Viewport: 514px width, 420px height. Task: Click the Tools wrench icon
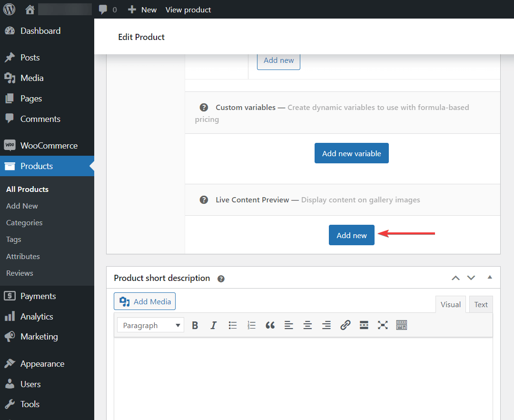click(10, 404)
